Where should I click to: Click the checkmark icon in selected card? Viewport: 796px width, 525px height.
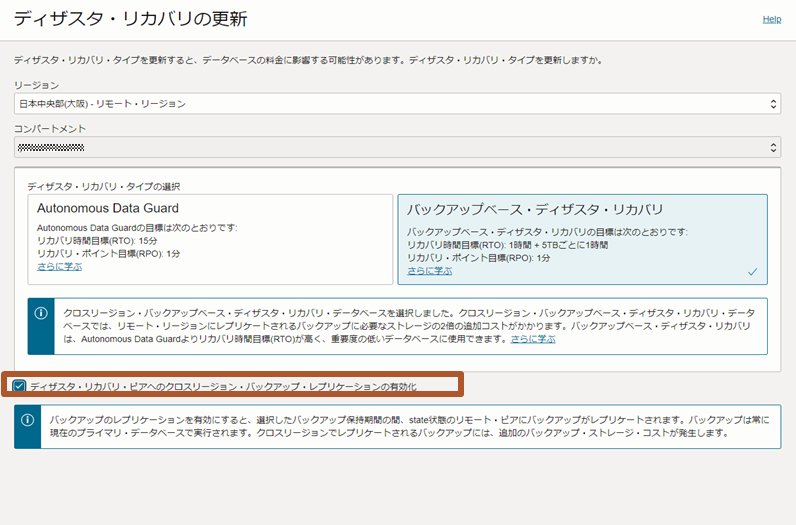tap(752, 272)
